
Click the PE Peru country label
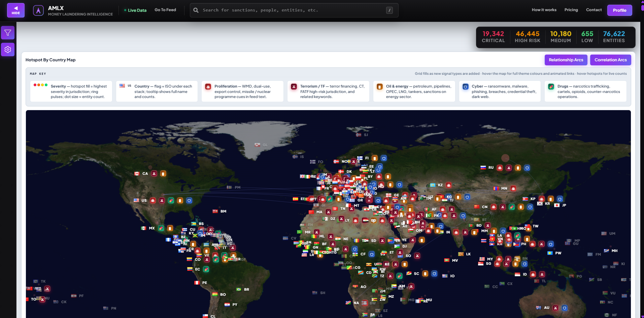click(205, 283)
